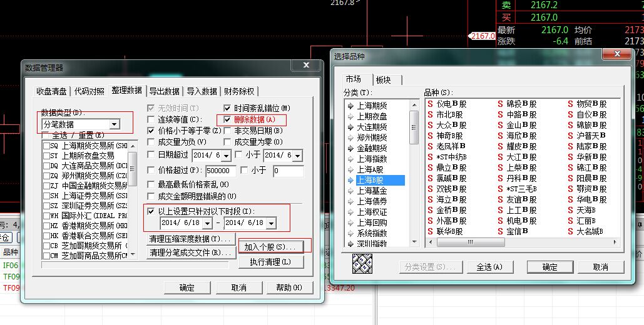Image resolution: width=644 pixels, height=325 pixels.
Task: Tick the SH 上海证券交易所 checkbox
Action: pos(46,196)
